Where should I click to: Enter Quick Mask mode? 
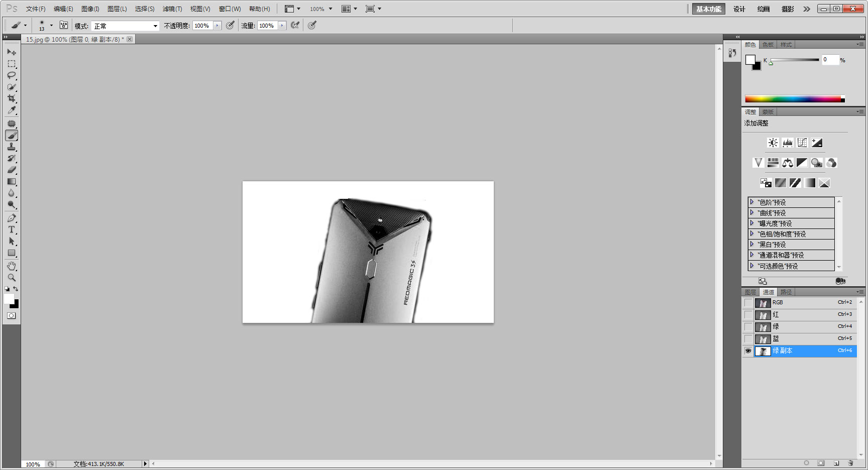click(x=11, y=315)
